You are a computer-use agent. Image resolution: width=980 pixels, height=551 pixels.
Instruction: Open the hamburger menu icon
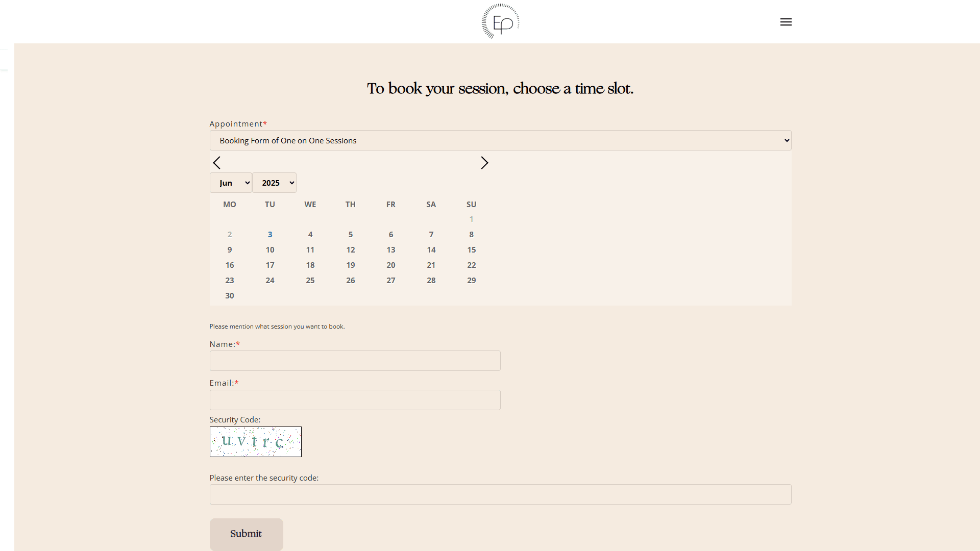point(786,22)
